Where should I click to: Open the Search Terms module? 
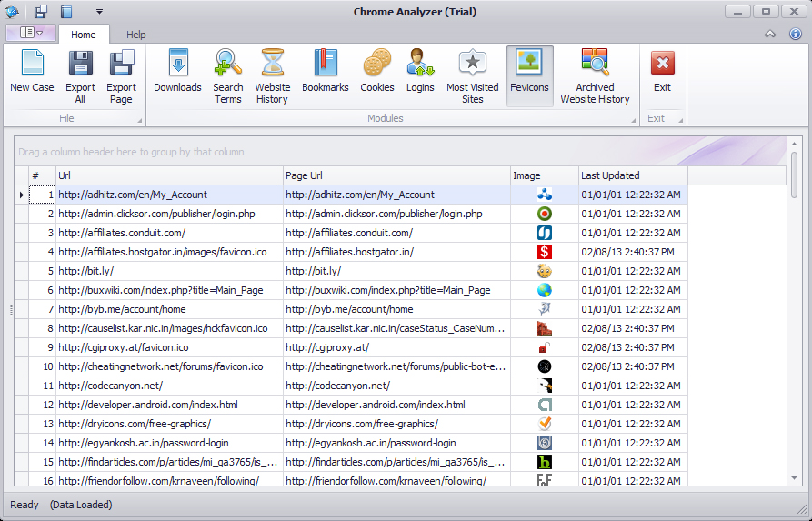[228, 75]
